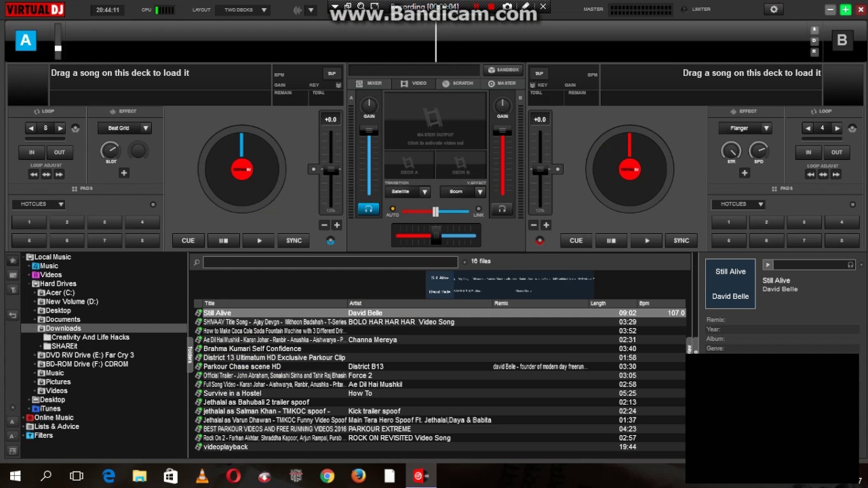Switch to the VIDEO tab
Viewport: 868px width, 488px height.
pyautogui.click(x=414, y=83)
